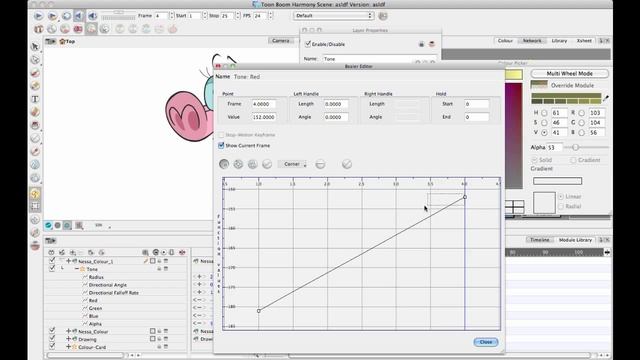
Task: Open the Default display dropdown
Action: click(x=333, y=16)
